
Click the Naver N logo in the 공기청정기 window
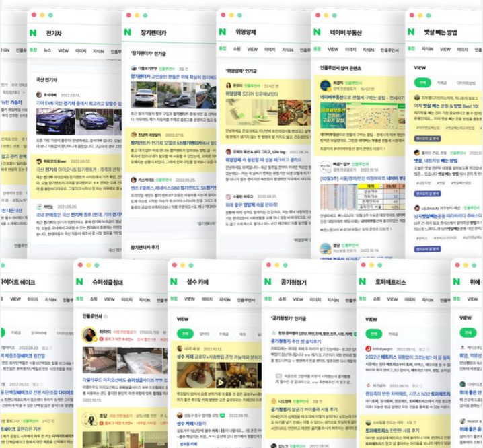(268, 281)
